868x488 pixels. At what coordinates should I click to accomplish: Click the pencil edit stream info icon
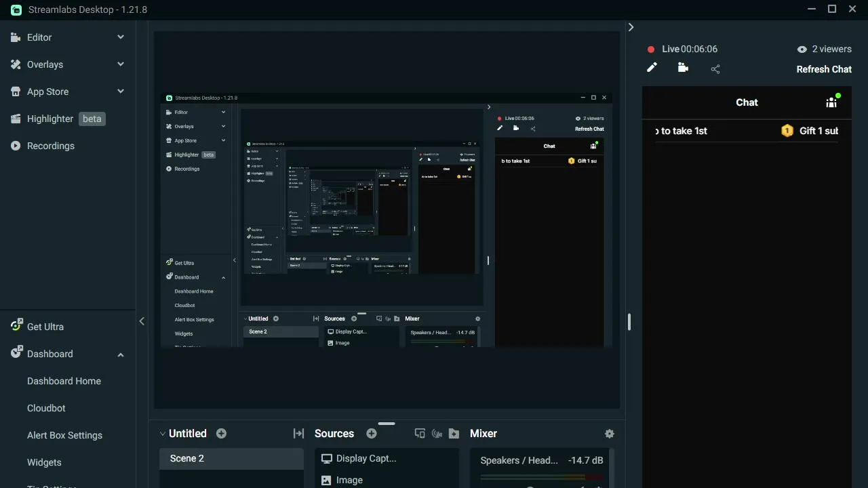click(652, 67)
